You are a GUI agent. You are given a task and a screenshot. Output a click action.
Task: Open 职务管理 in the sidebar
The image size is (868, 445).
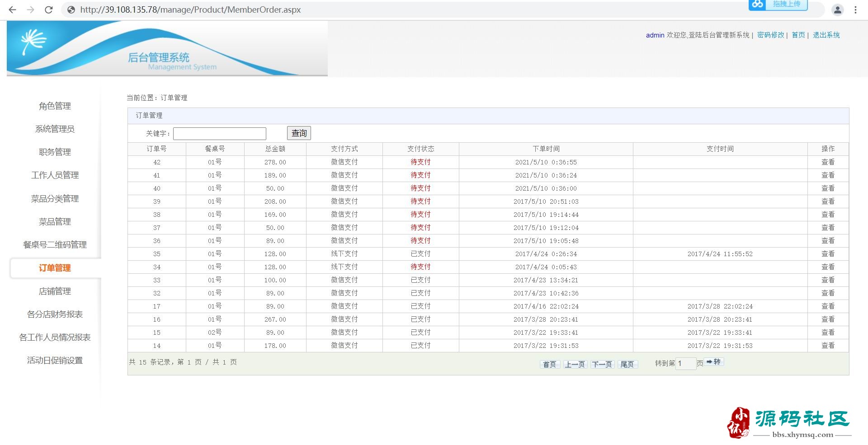(55, 152)
